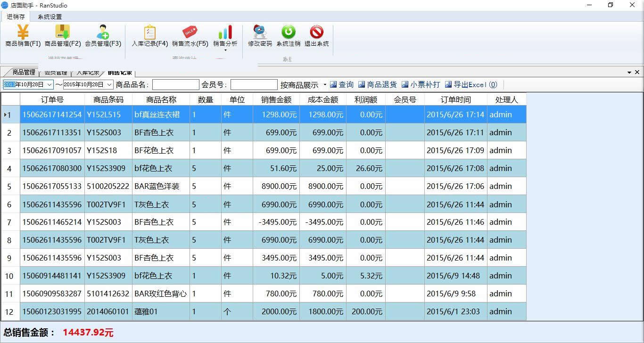This screenshot has height=343, width=644.
Task: Click sales amount 51.60元 cell
Action: [x=276, y=169]
